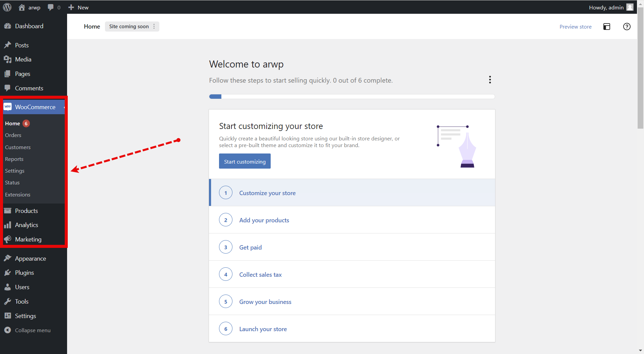
Task: Click the Preview store link
Action: click(x=575, y=27)
